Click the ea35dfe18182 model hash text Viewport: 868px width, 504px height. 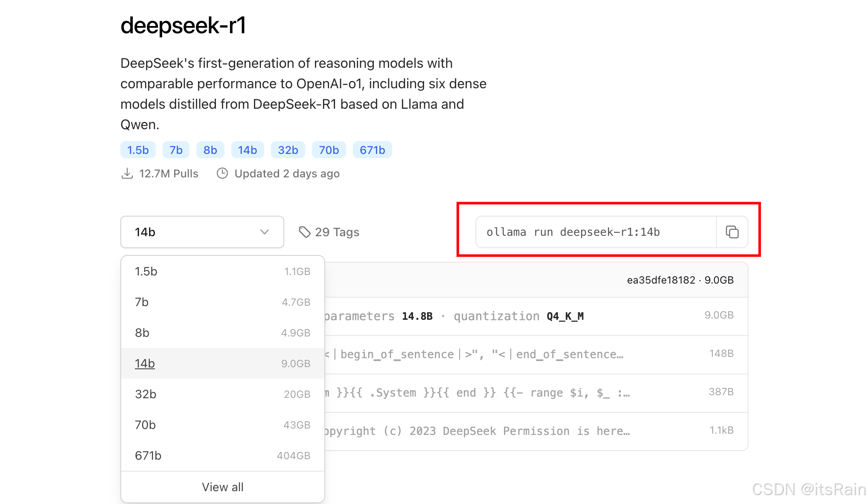[x=661, y=280]
